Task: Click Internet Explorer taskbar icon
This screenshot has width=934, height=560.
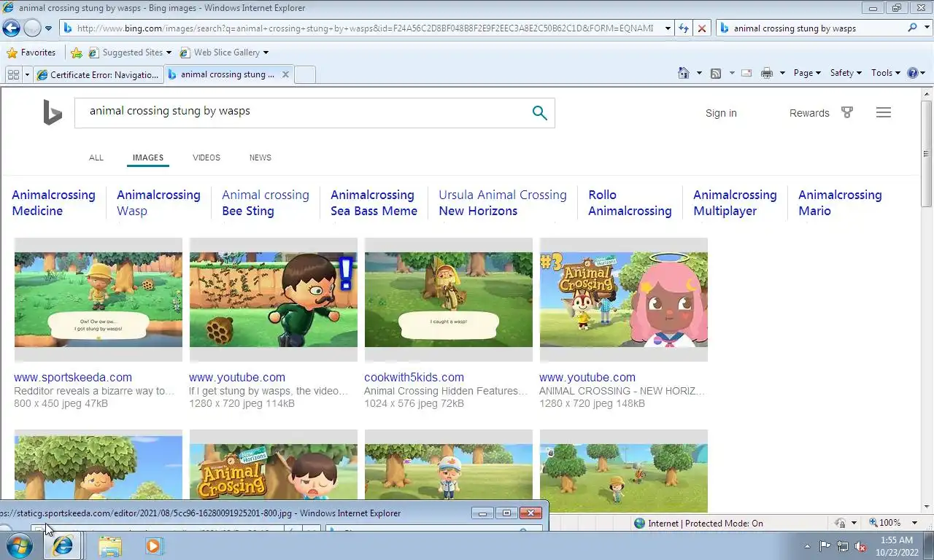Action: [x=63, y=545]
